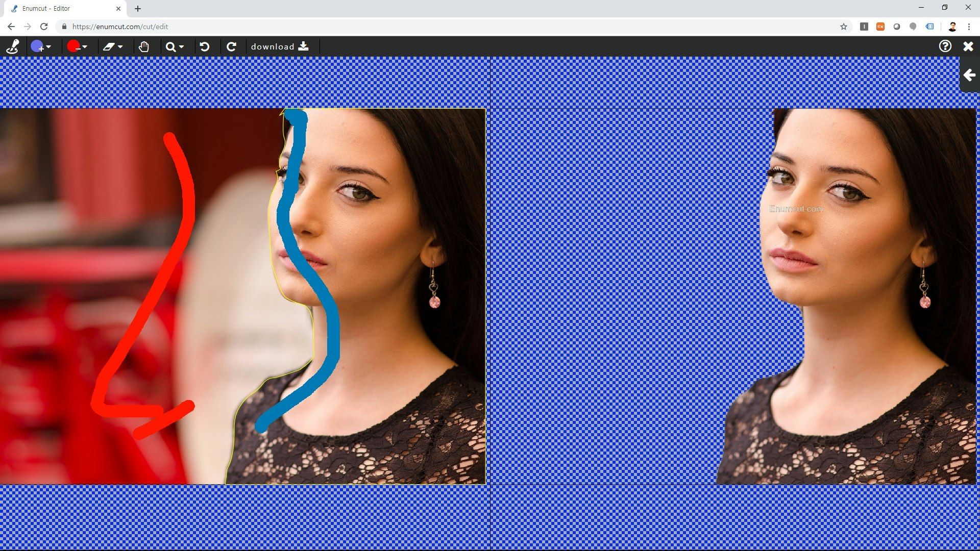Image resolution: width=980 pixels, height=551 pixels.
Task: Open the help question mark icon
Action: [x=945, y=46]
